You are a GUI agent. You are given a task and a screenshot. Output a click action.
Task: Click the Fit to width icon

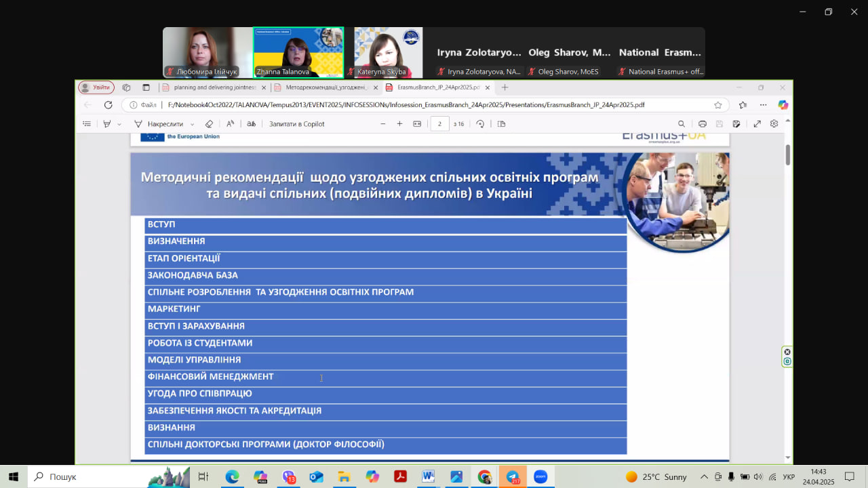(417, 124)
